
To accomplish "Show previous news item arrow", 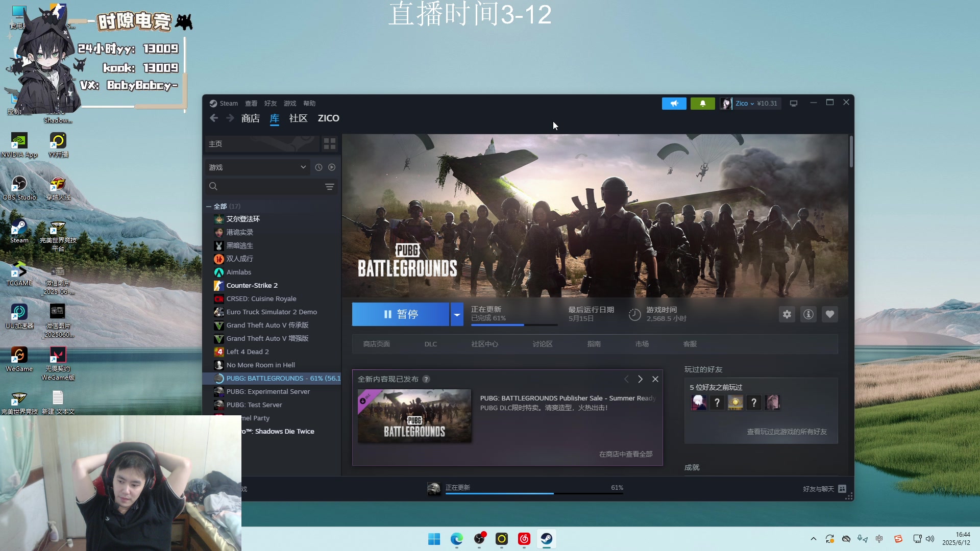I will [626, 379].
